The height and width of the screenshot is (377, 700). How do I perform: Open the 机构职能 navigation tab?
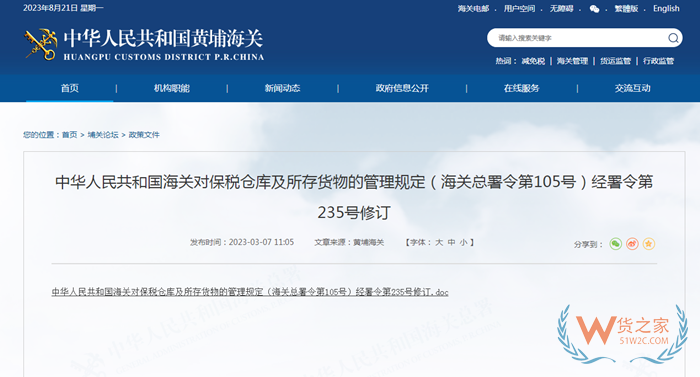[172, 88]
